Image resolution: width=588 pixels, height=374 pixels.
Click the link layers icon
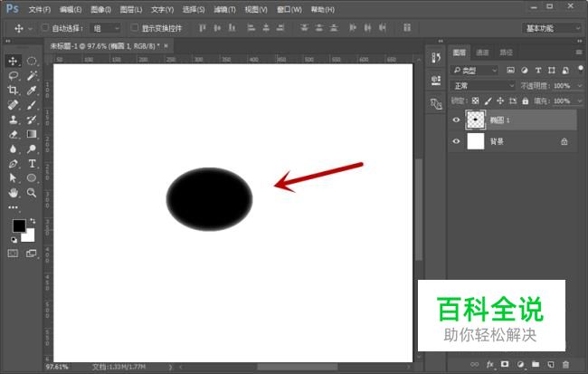click(474, 364)
